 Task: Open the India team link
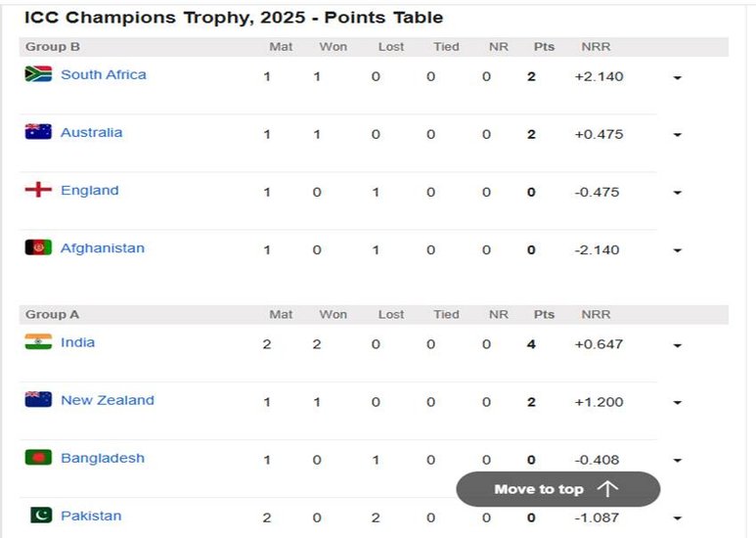tap(78, 342)
